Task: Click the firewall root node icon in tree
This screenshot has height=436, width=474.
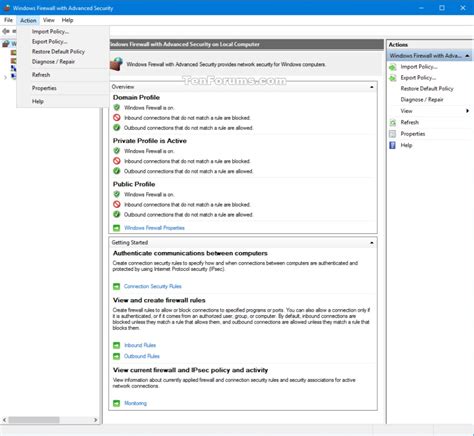Action: click(x=5, y=44)
